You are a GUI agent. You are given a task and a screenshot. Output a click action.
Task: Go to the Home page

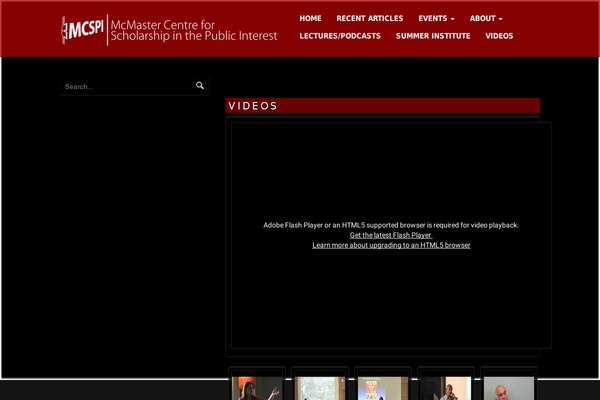coord(310,18)
